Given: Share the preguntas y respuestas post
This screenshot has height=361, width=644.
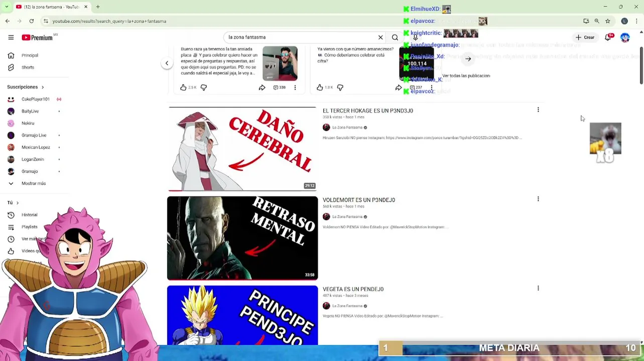Looking at the screenshot, I should (x=262, y=87).
